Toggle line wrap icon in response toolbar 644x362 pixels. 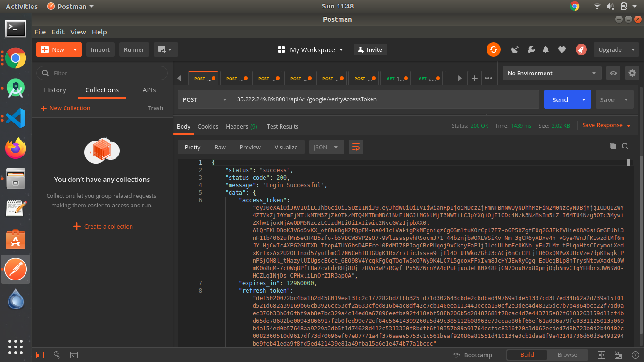[x=356, y=147]
